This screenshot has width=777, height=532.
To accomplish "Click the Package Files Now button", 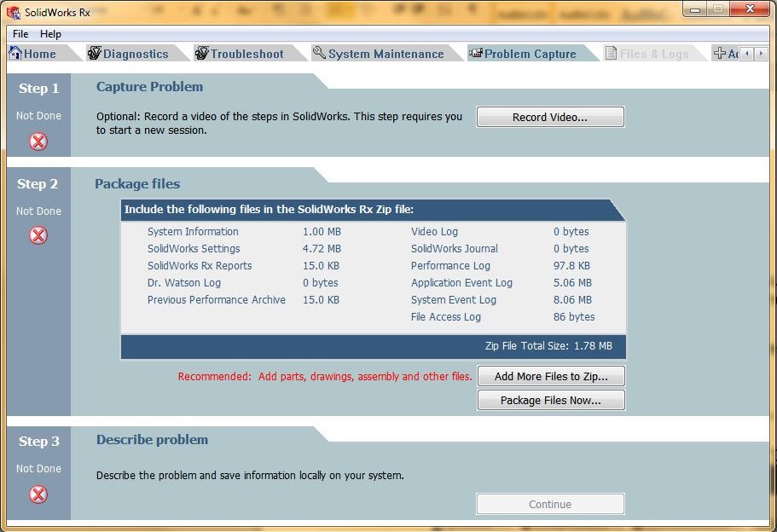I will tap(551, 400).
